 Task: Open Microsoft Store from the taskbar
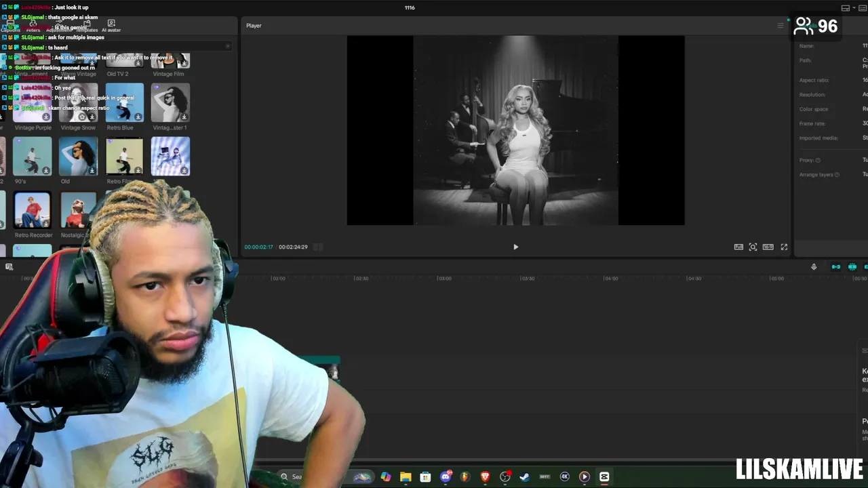point(425,477)
